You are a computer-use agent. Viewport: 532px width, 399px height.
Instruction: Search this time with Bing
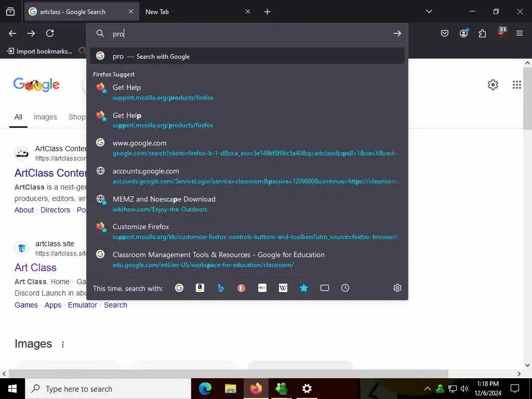pos(221,288)
